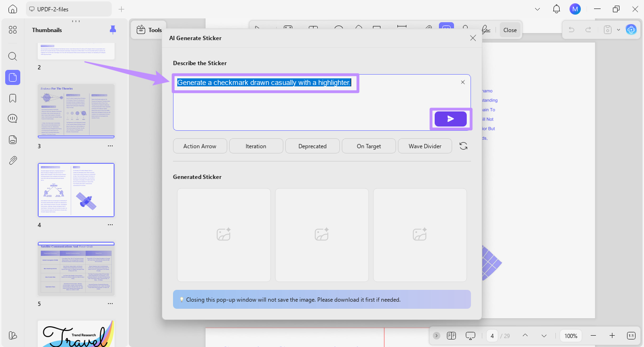The width and height of the screenshot is (644, 347).
Task: Open the Comments panel icon
Action: (x=13, y=118)
